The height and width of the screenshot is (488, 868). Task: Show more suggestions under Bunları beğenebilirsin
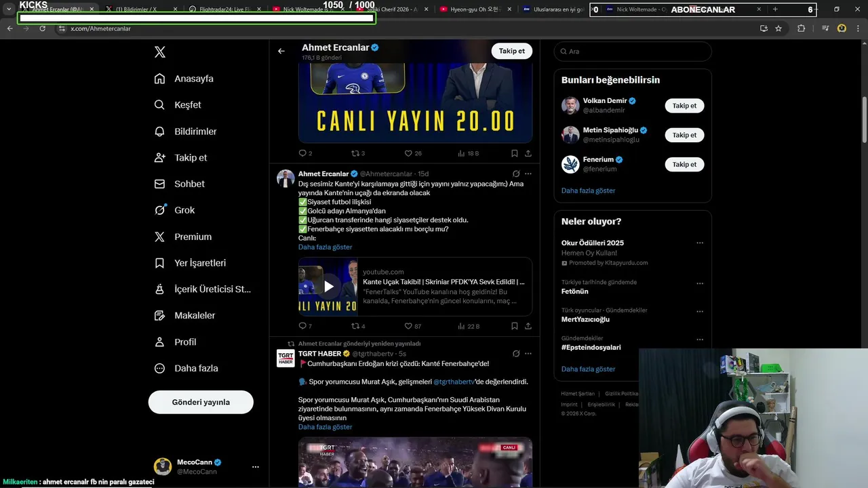click(x=588, y=190)
